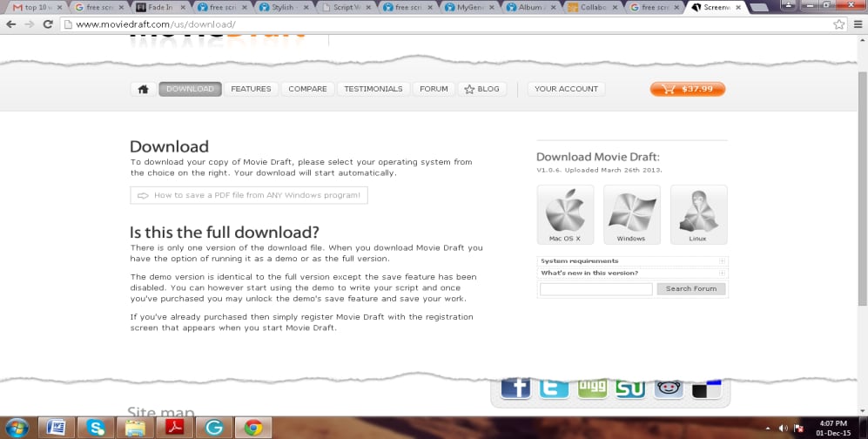Viewport: 868px width, 439px height.
Task: Go forward in browser history
Action: pos(30,24)
